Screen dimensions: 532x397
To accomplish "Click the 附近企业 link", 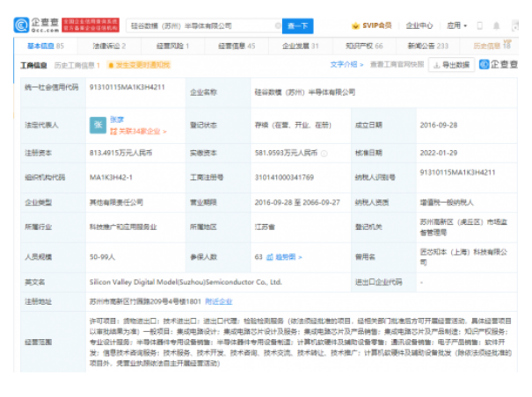I will [219, 301].
